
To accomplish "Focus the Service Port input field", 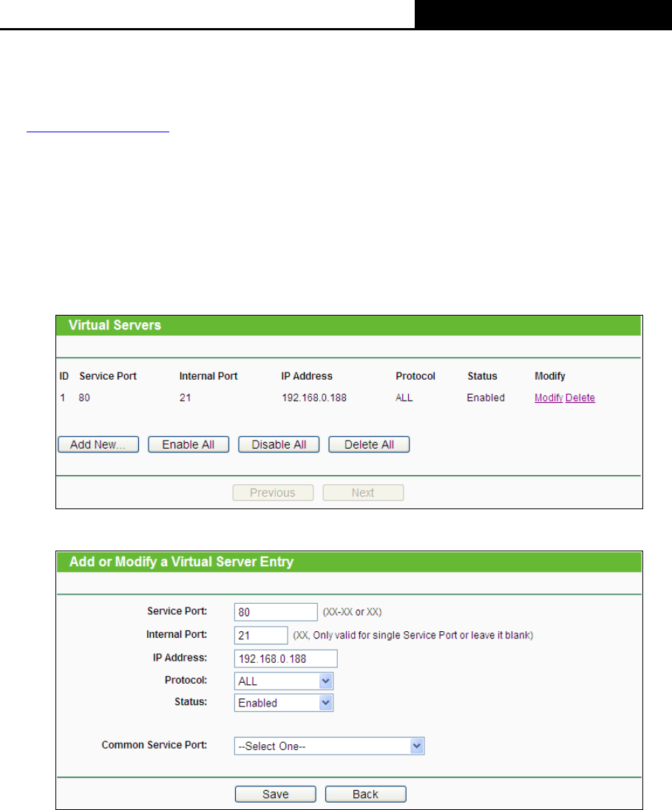I will click(x=276, y=612).
